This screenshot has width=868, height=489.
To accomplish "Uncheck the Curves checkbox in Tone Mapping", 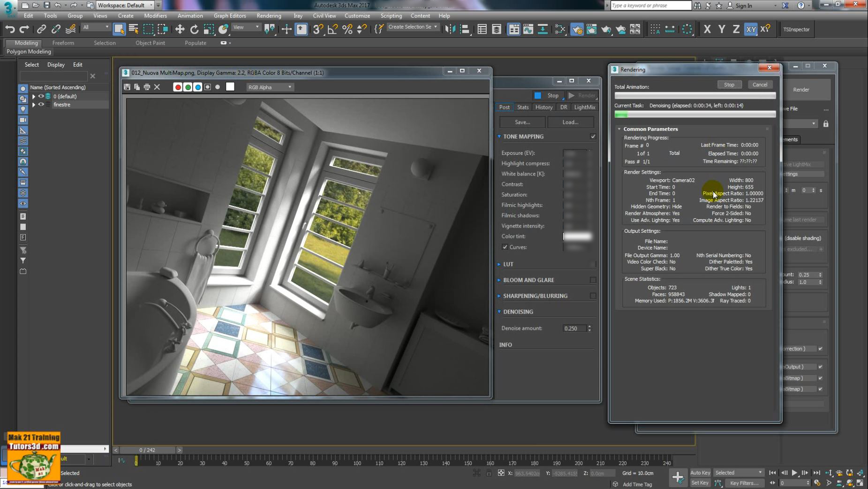I will pyautogui.click(x=506, y=247).
